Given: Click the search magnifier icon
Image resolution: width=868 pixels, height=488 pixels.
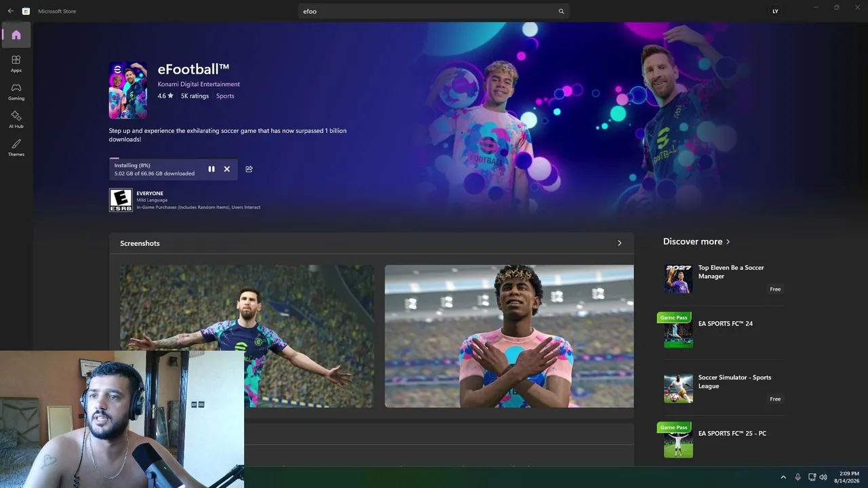Looking at the screenshot, I should pyautogui.click(x=561, y=12).
